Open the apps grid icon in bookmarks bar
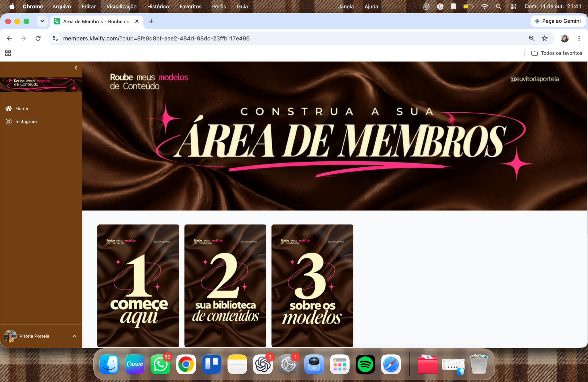588x382 pixels. coord(8,53)
